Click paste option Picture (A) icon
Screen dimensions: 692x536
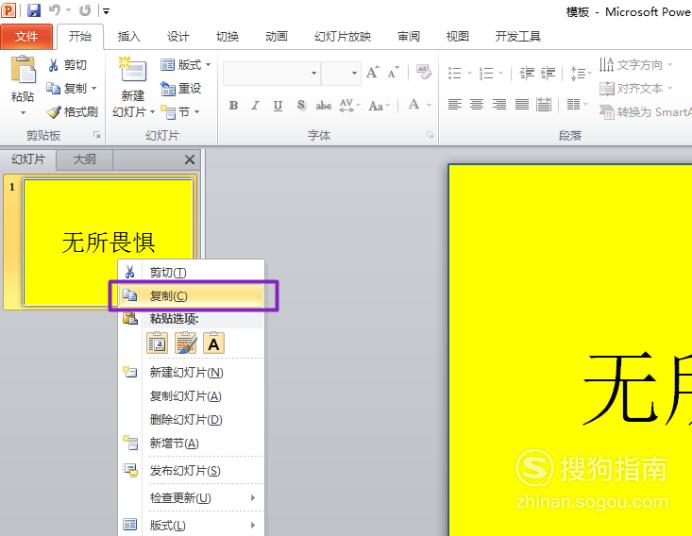[214, 344]
